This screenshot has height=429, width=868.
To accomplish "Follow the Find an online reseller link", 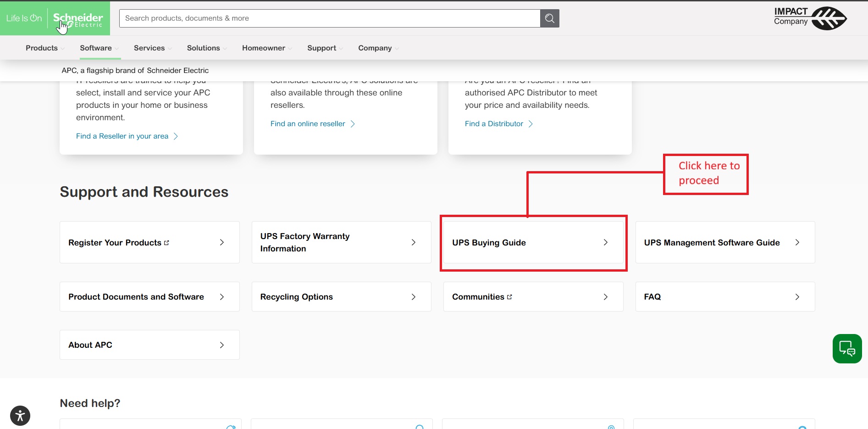I will tap(313, 124).
